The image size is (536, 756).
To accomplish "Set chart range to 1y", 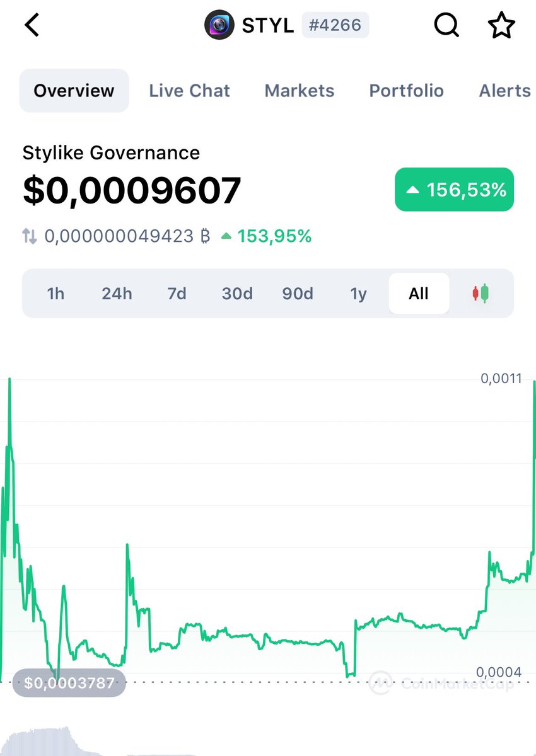I will coord(358,294).
